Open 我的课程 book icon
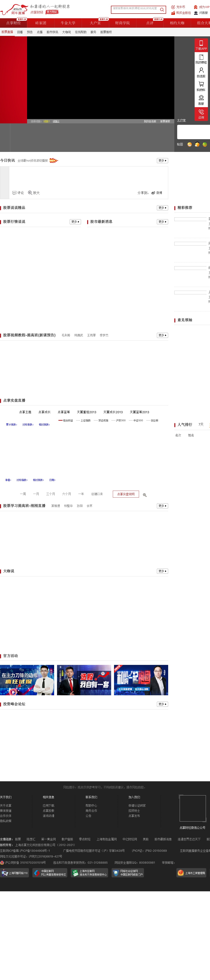 [201, 57]
